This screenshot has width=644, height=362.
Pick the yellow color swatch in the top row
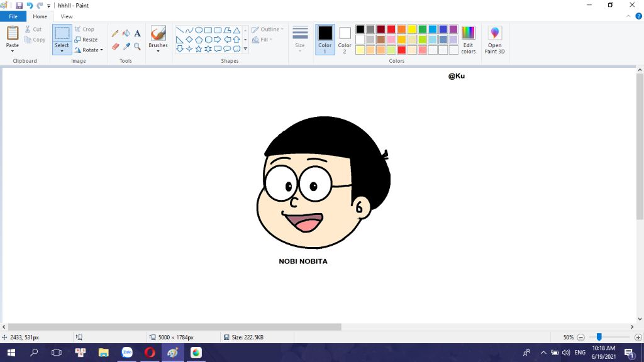coord(412,29)
